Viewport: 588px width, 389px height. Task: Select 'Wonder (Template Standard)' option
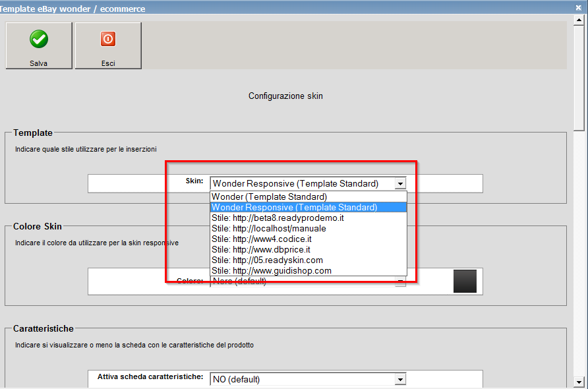[x=309, y=196]
